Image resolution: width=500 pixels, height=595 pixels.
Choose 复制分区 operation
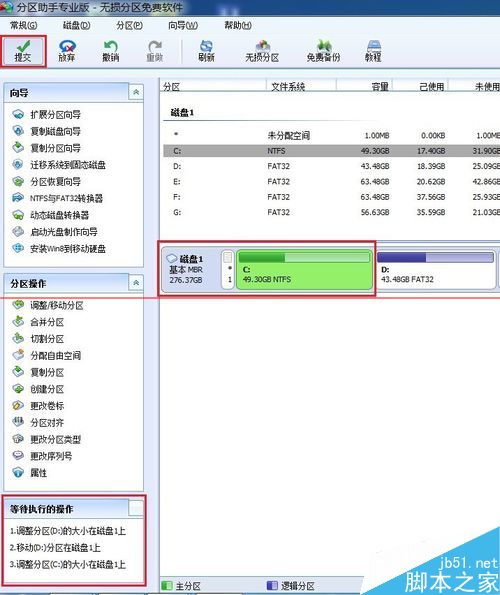click(38, 372)
